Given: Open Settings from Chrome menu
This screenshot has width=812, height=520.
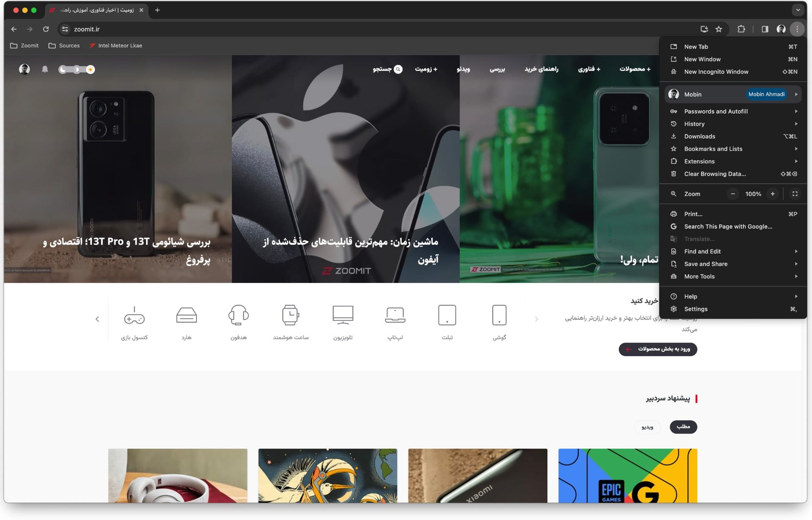Looking at the screenshot, I should (x=733, y=309).
